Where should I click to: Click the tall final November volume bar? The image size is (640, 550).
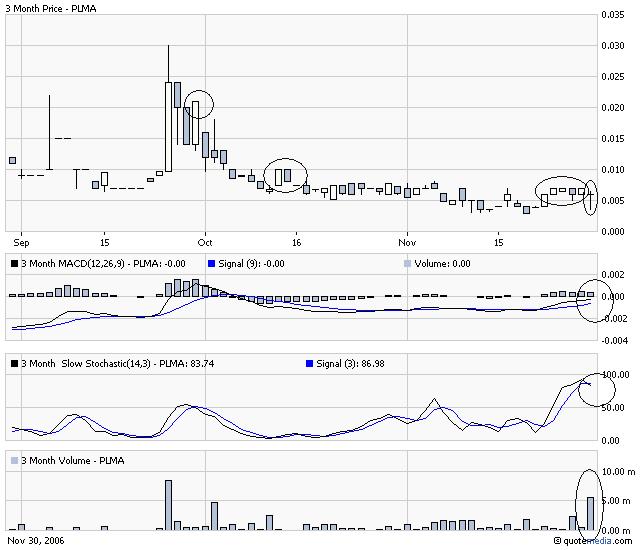pyautogui.click(x=590, y=514)
